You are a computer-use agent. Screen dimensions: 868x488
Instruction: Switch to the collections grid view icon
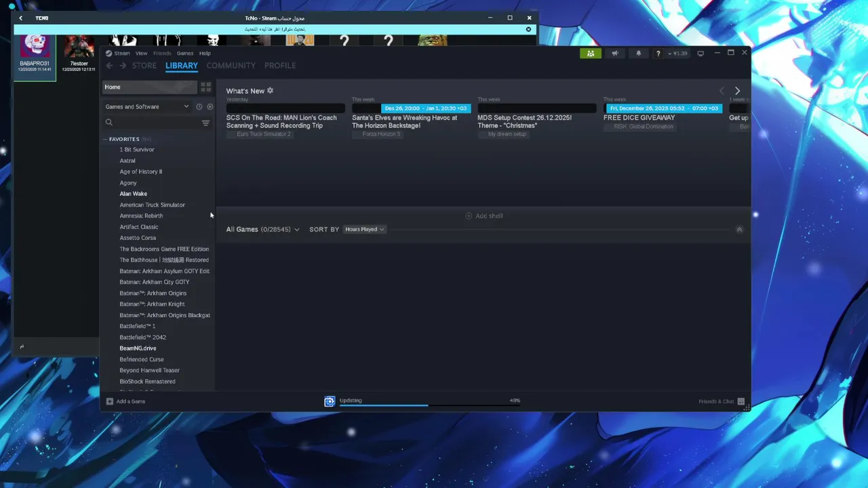click(x=206, y=87)
